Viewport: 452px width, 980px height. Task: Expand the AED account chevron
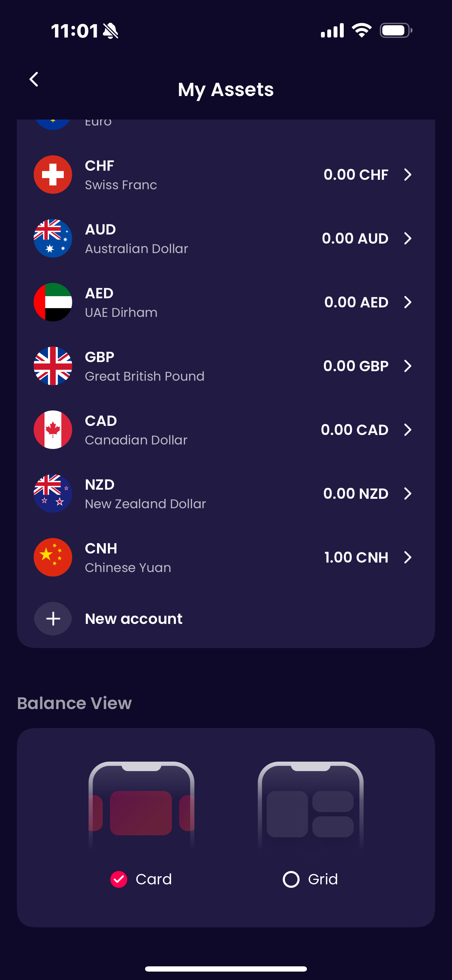[408, 302]
